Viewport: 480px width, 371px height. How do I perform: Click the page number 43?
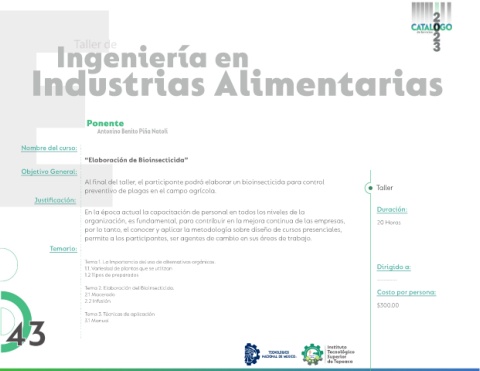point(25,334)
